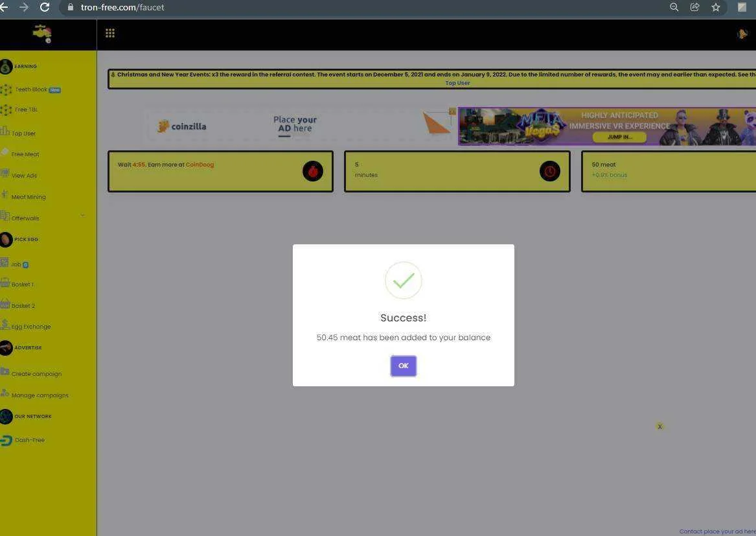Image resolution: width=756 pixels, height=536 pixels.
Task: Click Offerwalls in the sidebar
Action: [x=25, y=218]
